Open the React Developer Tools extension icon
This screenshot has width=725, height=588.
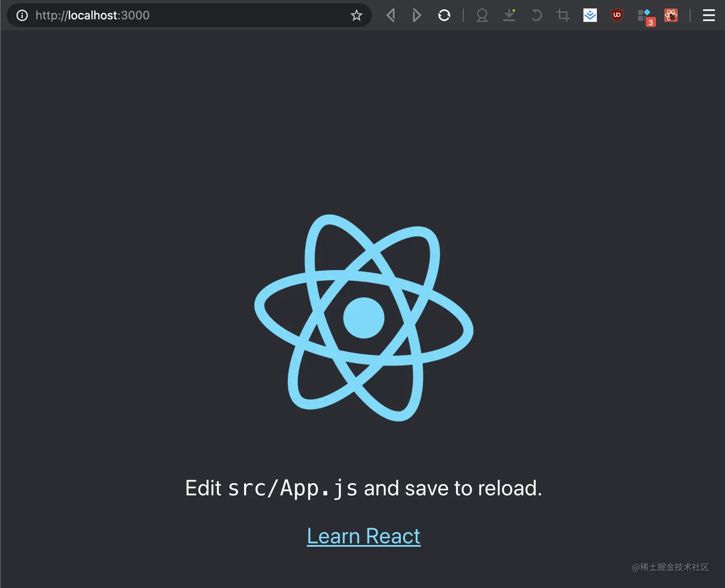coord(671,15)
